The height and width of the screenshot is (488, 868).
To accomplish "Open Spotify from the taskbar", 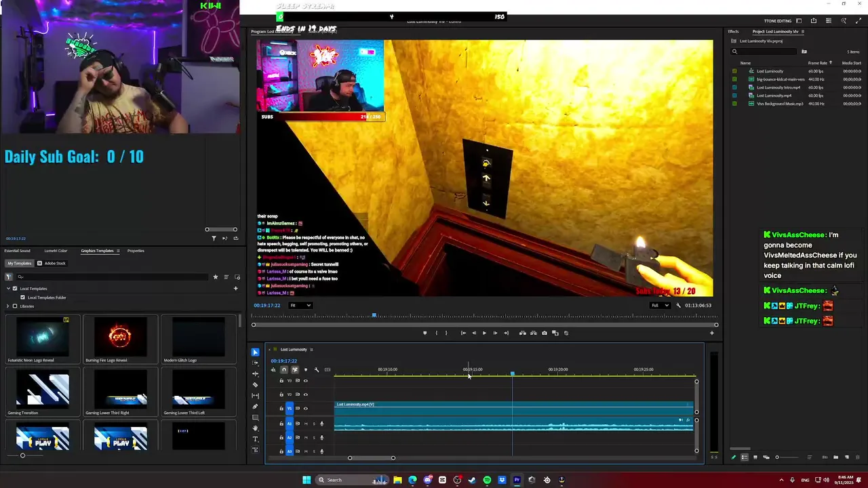I will pyautogui.click(x=487, y=480).
